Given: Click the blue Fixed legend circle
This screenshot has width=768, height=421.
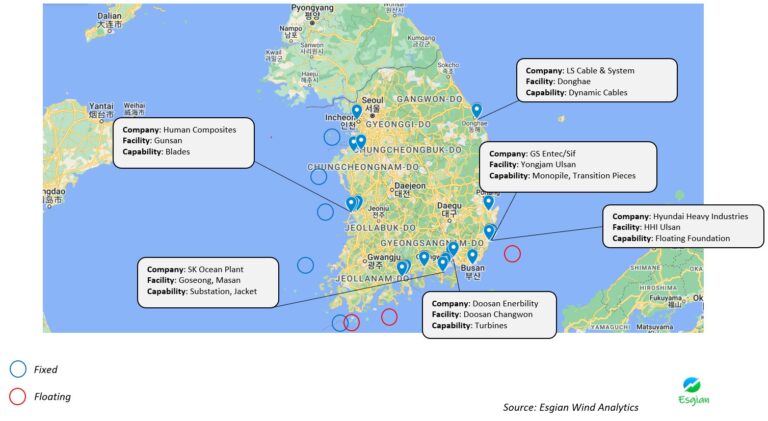Looking at the screenshot, I should click(x=18, y=369).
